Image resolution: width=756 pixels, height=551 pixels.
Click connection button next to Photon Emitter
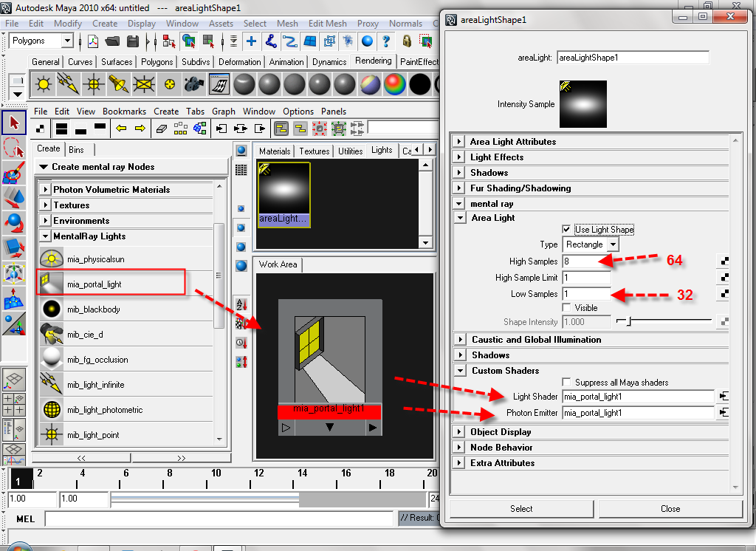click(x=724, y=413)
